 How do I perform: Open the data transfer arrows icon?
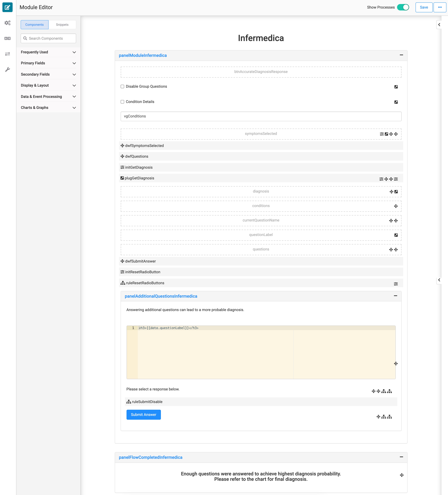[7, 54]
